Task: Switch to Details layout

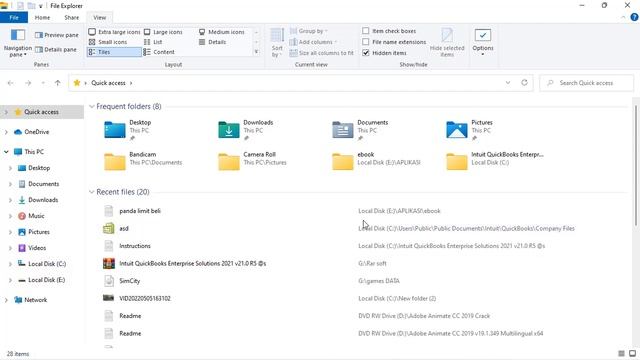Action: (212, 42)
